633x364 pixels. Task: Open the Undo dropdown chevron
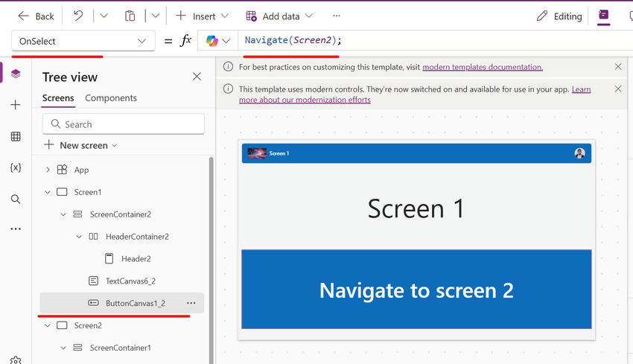(104, 16)
